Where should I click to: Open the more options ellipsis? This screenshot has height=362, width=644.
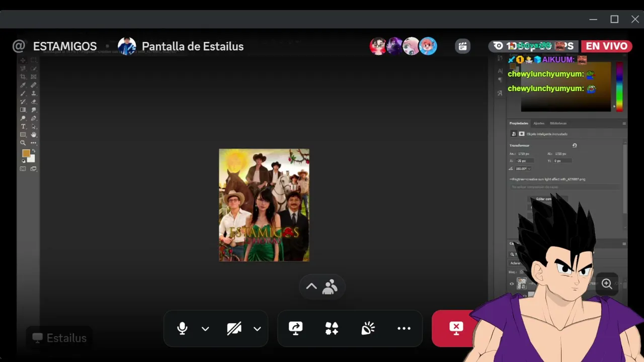(404, 329)
